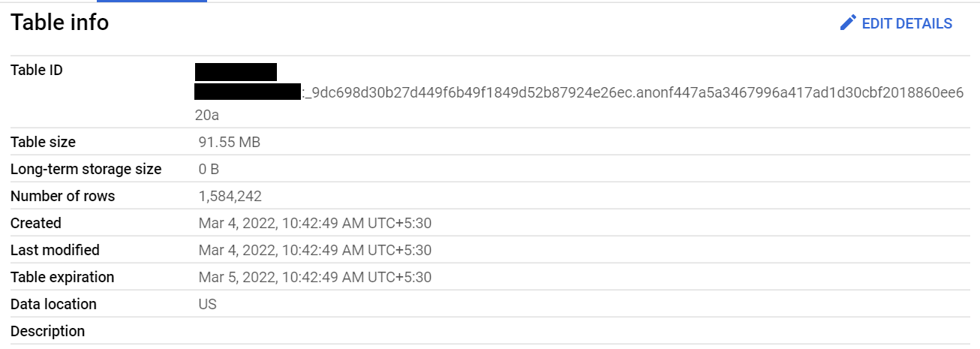Viewport: 980px width, 349px height.
Task: Click the 91.55 MB table size value
Action: click(230, 142)
